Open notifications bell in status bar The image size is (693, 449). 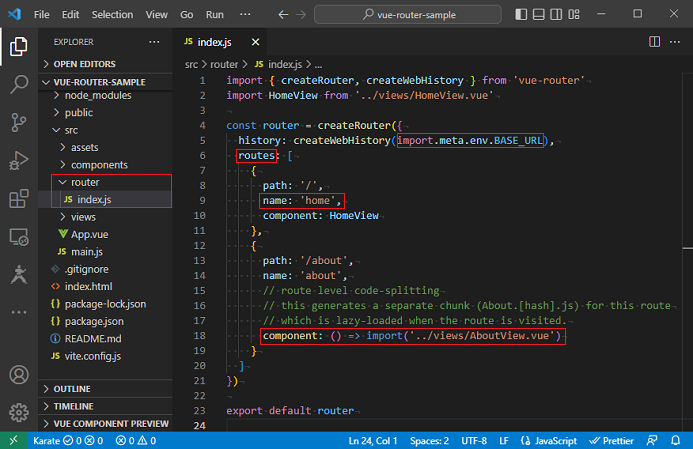(x=675, y=441)
